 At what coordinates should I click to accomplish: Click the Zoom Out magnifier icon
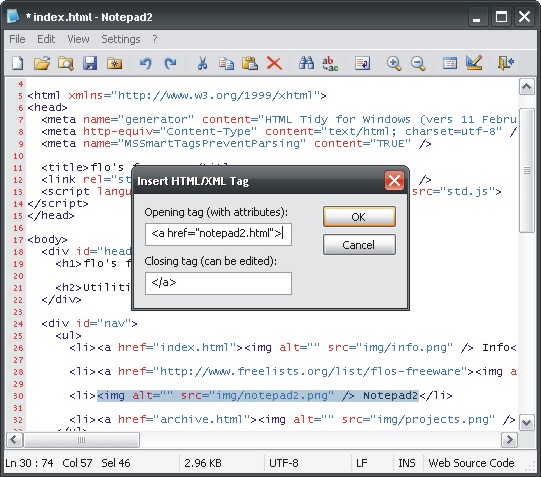[418, 63]
